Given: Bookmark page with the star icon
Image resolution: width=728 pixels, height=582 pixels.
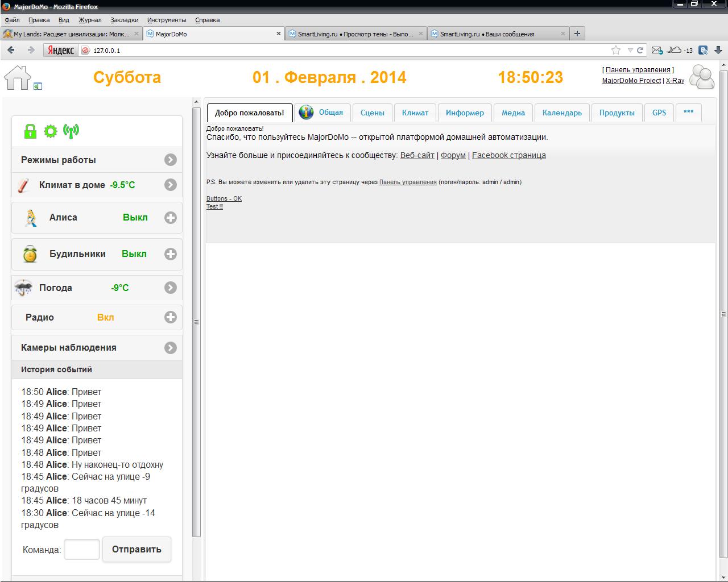Looking at the screenshot, I should tap(615, 50).
